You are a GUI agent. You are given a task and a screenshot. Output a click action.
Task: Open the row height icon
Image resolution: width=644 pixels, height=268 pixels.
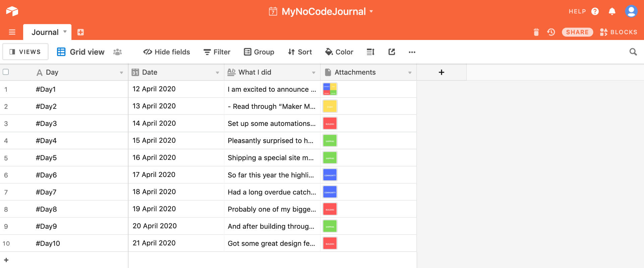coord(370,52)
